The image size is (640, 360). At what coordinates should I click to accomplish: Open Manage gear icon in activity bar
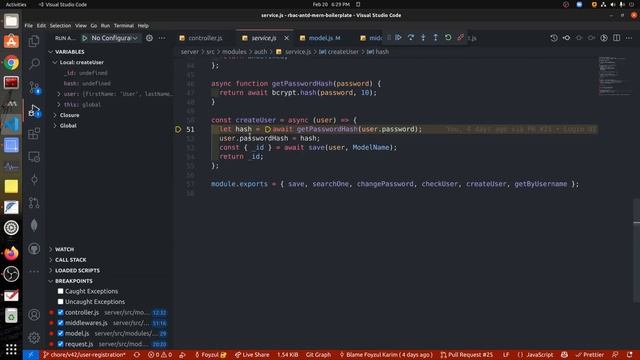click(34, 337)
